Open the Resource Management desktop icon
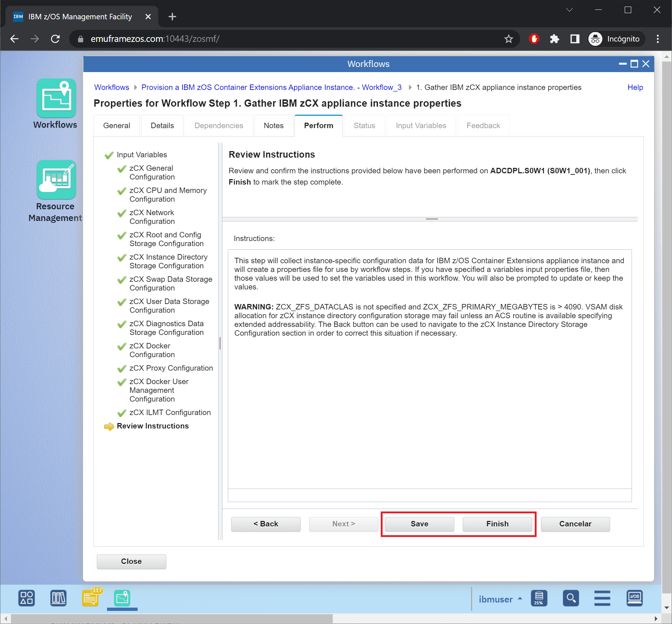This screenshot has height=624, width=672. 56,180
